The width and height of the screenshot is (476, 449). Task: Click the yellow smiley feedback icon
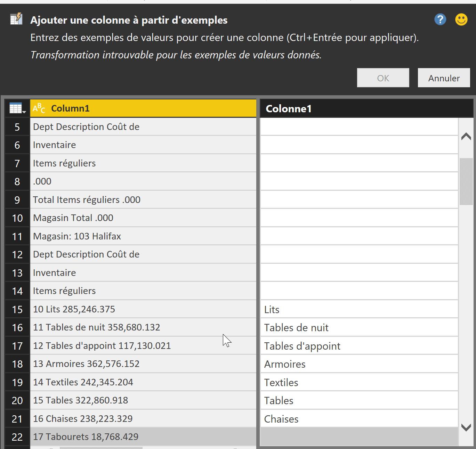tap(461, 19)
